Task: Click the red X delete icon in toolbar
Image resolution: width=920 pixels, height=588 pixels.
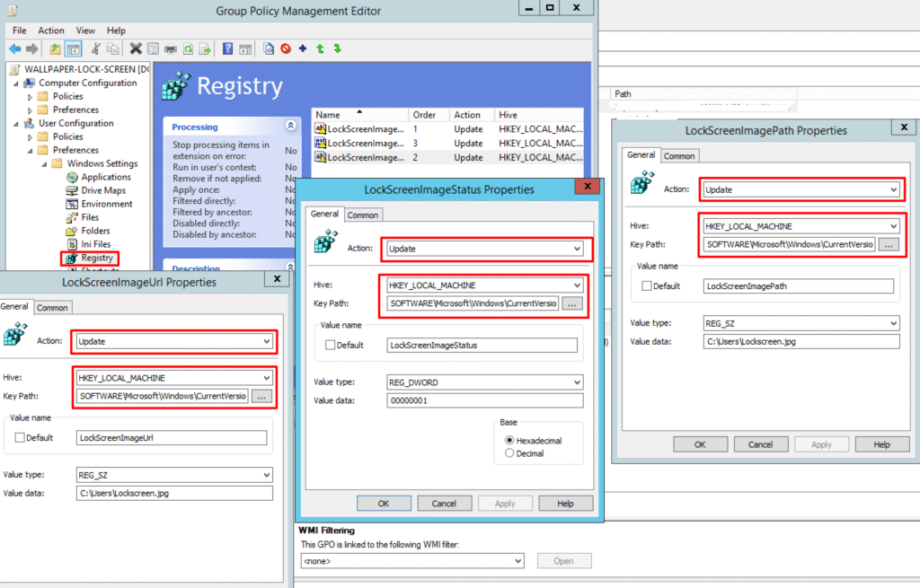Action: coord(136,48)
